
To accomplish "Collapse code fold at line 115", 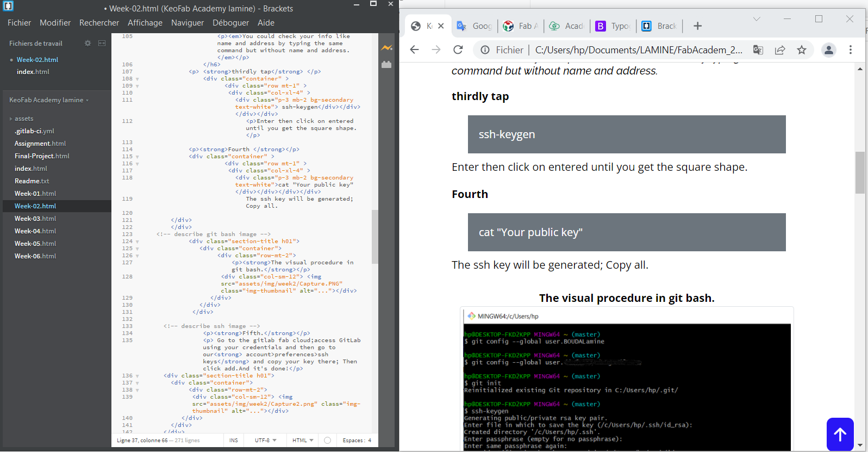I will pyautogui.click(x=138, y=157).
